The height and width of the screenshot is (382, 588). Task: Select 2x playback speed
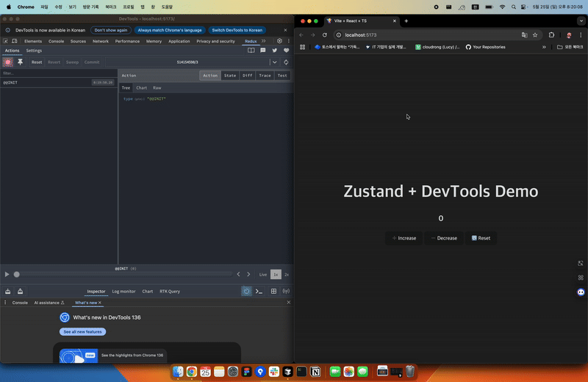tap(287, 275)
